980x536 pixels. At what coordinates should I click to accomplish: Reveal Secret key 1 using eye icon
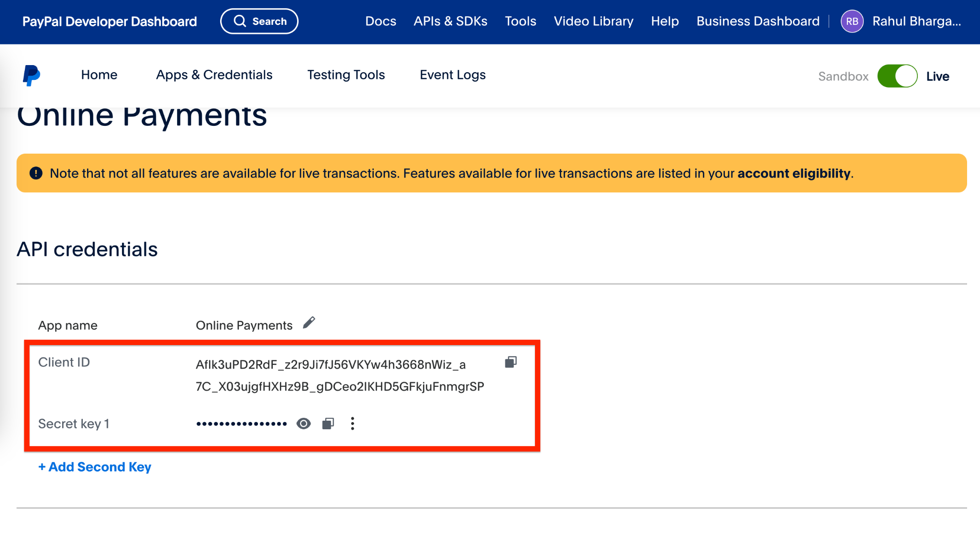click(x=303, y=424)
